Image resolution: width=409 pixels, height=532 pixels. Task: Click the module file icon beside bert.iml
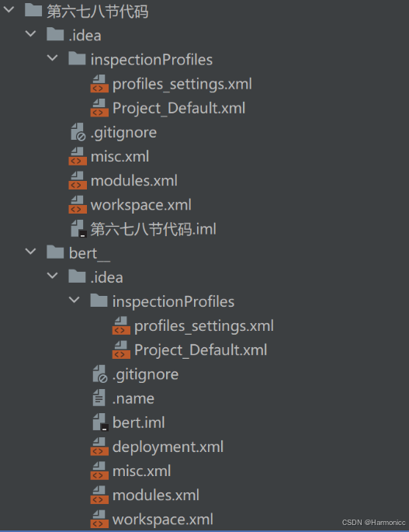[x=100, y=422]
